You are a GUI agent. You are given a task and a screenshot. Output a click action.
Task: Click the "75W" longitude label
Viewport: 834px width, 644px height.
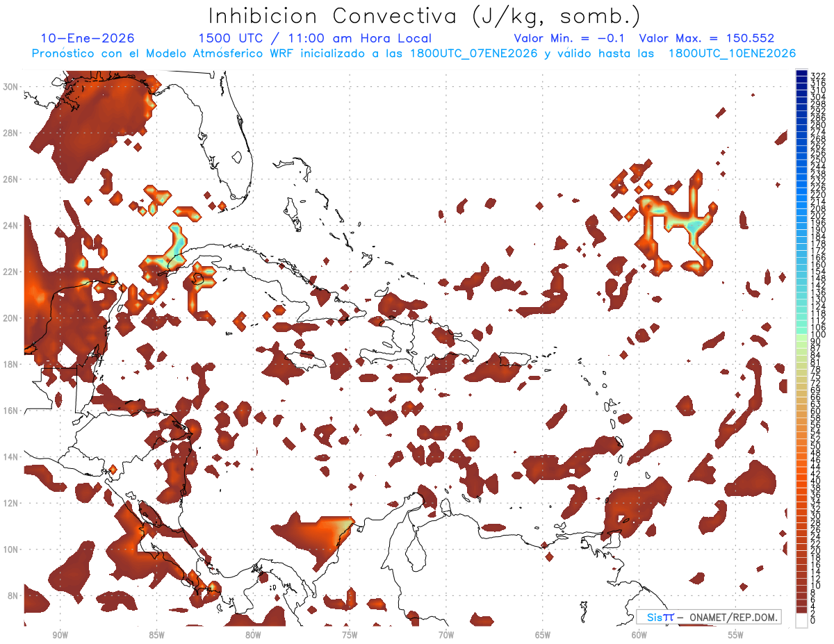350,634
